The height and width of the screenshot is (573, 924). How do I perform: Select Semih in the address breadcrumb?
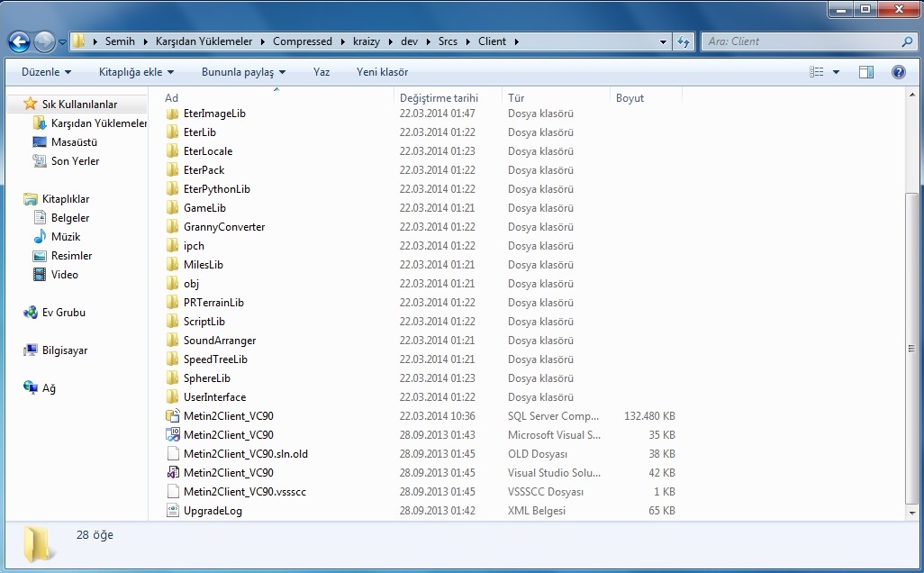coord(120,41)
